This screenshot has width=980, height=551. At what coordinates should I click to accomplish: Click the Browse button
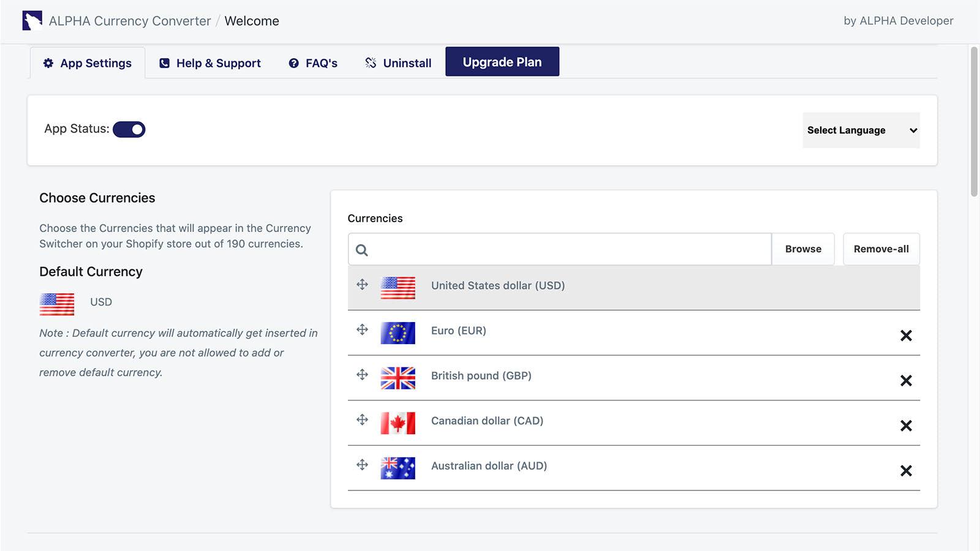pyautogui.click(x=803, y=249)
